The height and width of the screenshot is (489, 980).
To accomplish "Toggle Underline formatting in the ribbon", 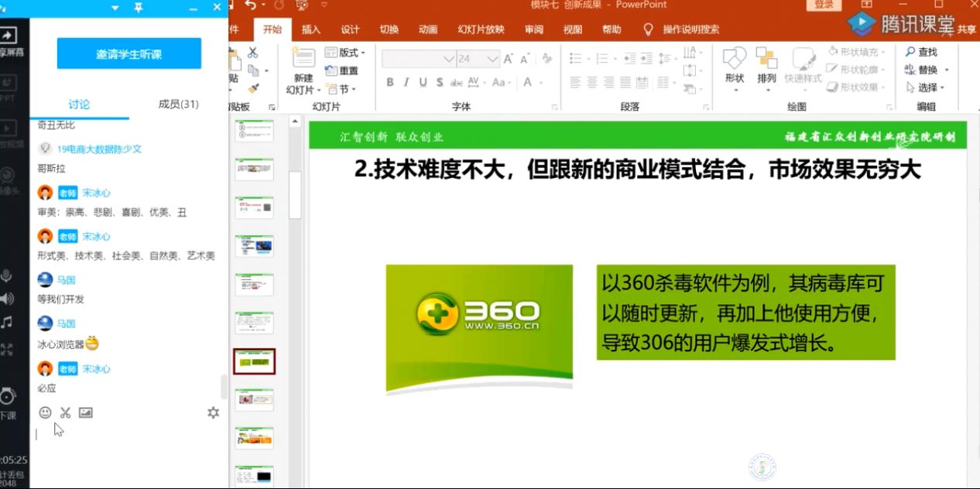I will pos(423,82).
